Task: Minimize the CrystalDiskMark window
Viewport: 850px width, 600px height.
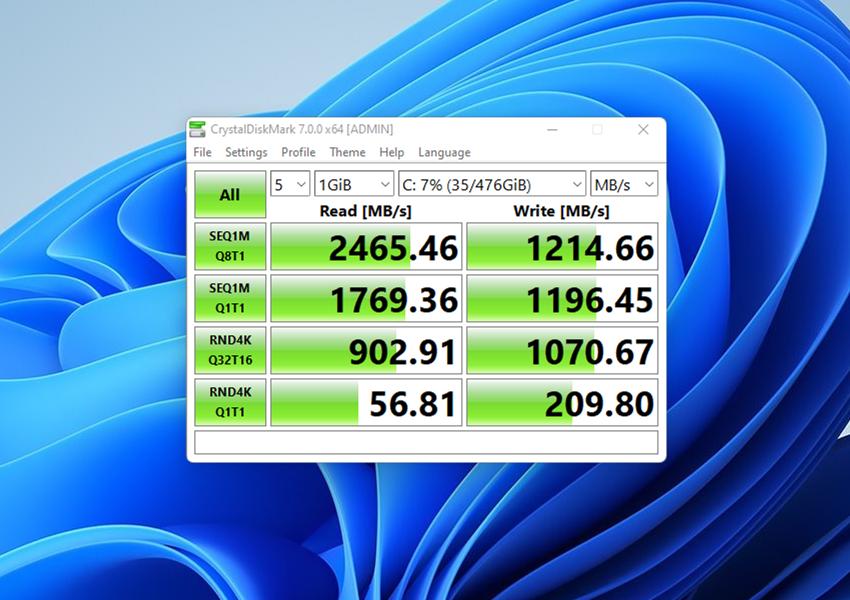Action: click(552, 130)
